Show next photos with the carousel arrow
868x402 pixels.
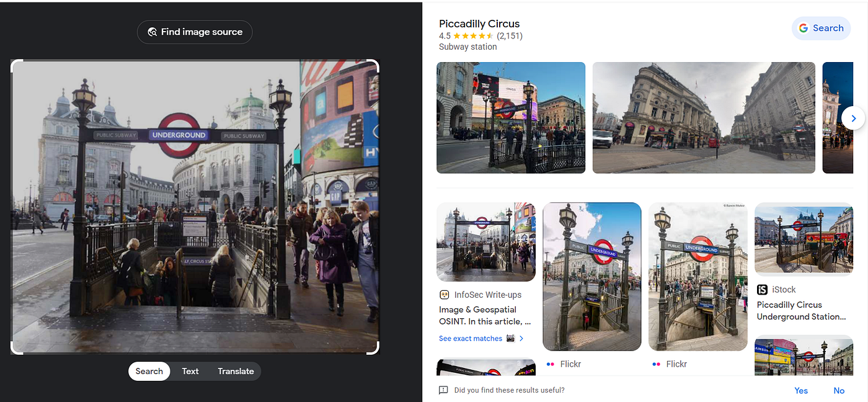[x=853, y=118]
